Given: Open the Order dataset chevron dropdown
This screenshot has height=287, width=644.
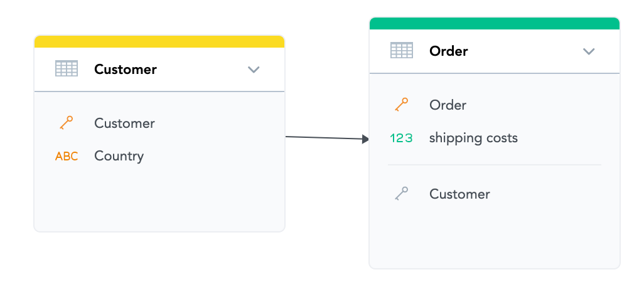Looking at the screenshot, I should (589, 51).
